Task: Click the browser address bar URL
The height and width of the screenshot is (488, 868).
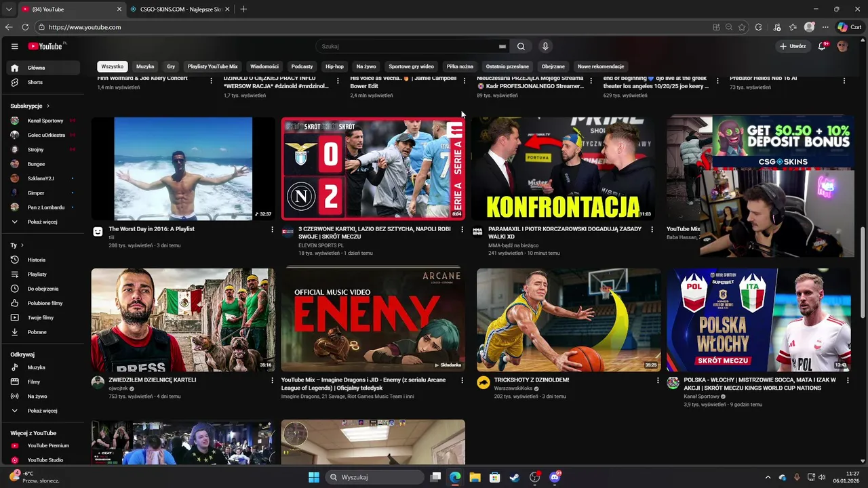Action: tap(85, 27)
